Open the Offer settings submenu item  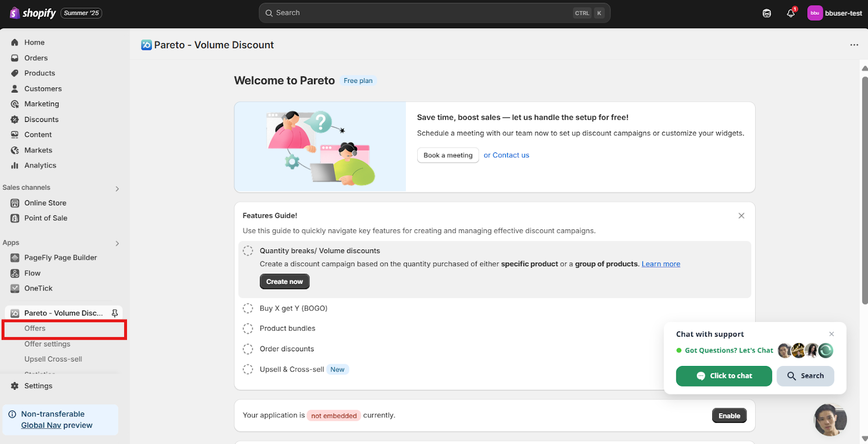tap(47, 344)
